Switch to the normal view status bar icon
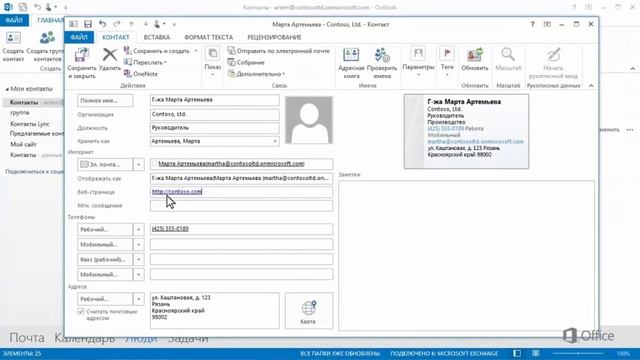Image resolution: width=640 pixels, height=360 pixels. [517, 353]
